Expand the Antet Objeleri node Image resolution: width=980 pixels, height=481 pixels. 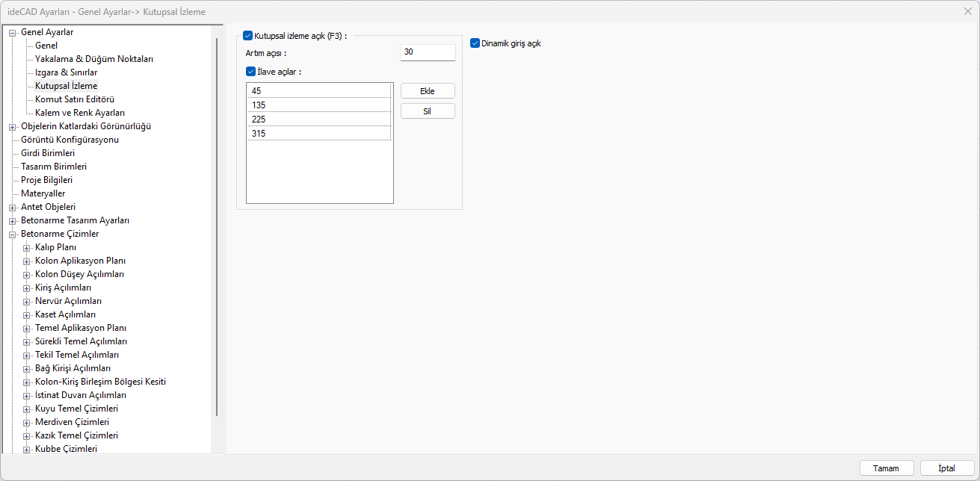tap(13, 207)
